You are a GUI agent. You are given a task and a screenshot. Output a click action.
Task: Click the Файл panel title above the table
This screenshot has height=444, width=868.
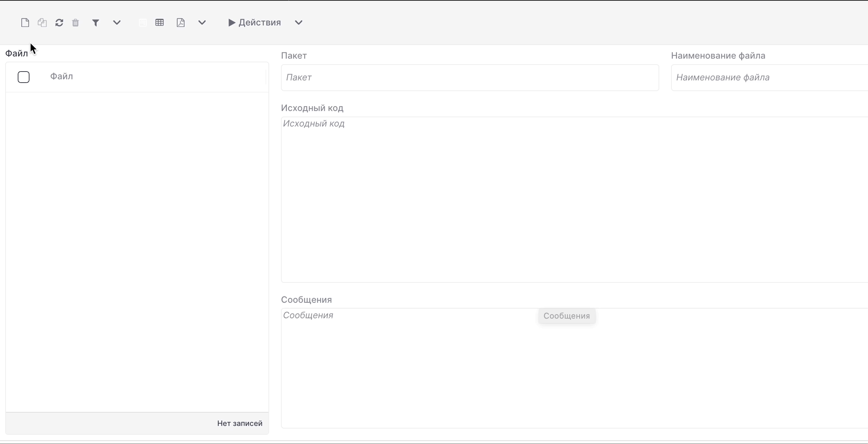click(x=17, y=53)
